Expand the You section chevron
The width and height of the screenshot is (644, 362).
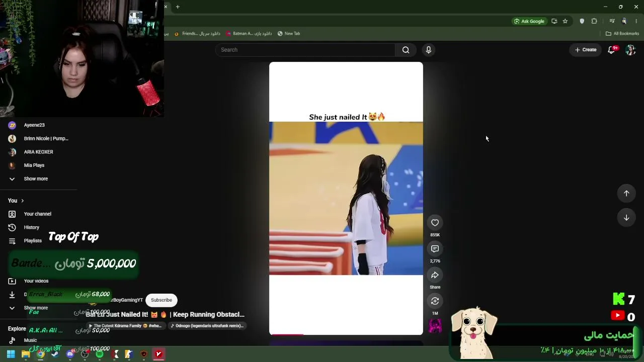point(22,201)
